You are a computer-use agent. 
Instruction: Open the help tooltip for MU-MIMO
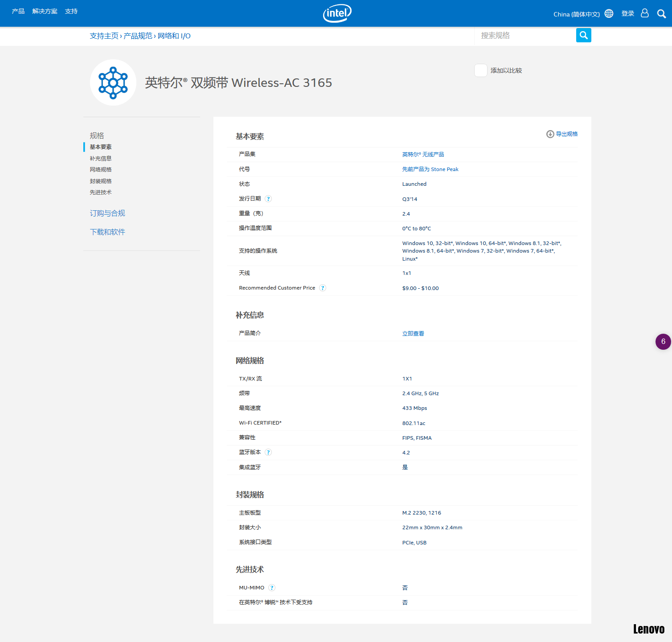tap(272, 588)
